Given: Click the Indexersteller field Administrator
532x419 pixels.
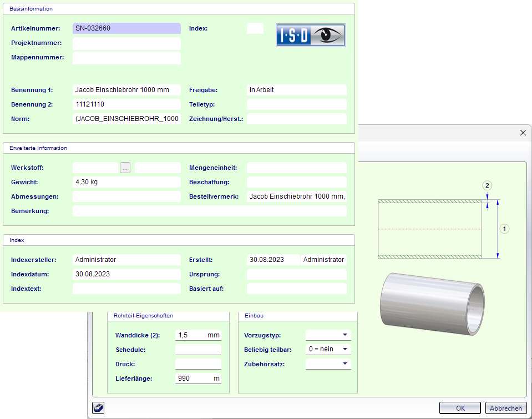Looking at the screenshot, I should (126, 260).
